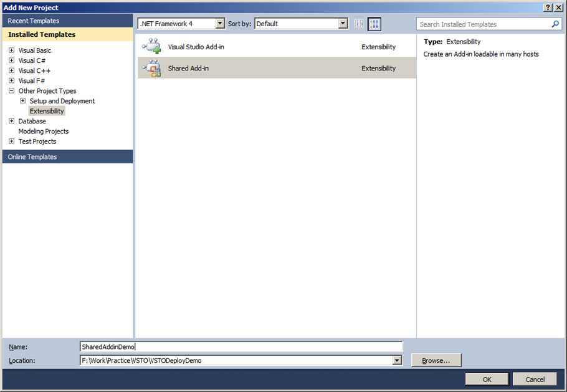Viewport: 567px width, 392px height.
Task: Open the .NET Framework 4 dropdown
Action: [x=220, y=24]
